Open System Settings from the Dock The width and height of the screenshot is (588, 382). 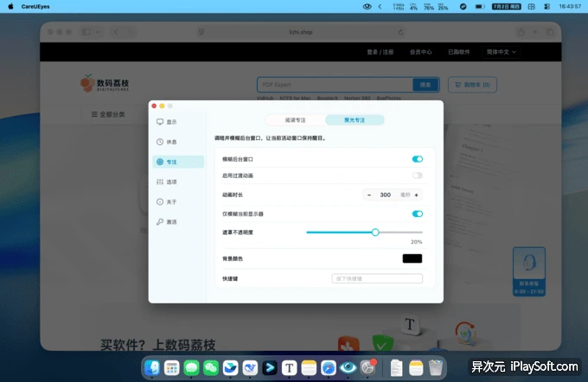tap(367, 368)
